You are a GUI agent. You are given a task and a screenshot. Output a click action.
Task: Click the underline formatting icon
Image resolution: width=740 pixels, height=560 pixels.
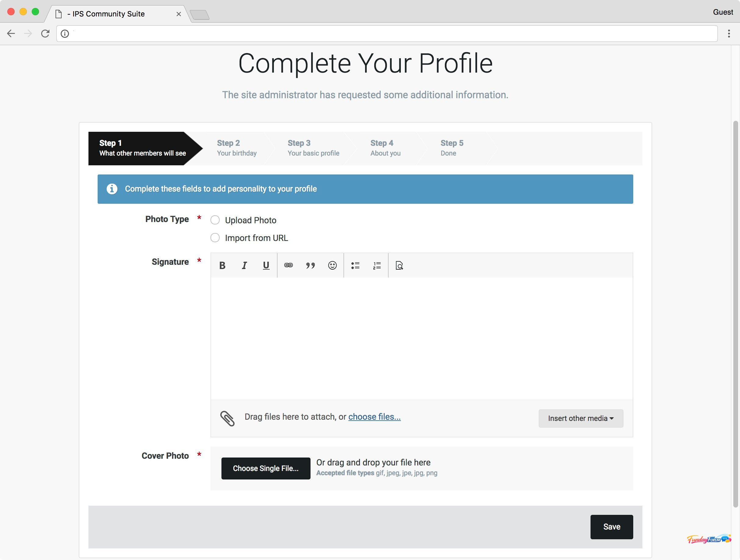(x=266, y=266)
